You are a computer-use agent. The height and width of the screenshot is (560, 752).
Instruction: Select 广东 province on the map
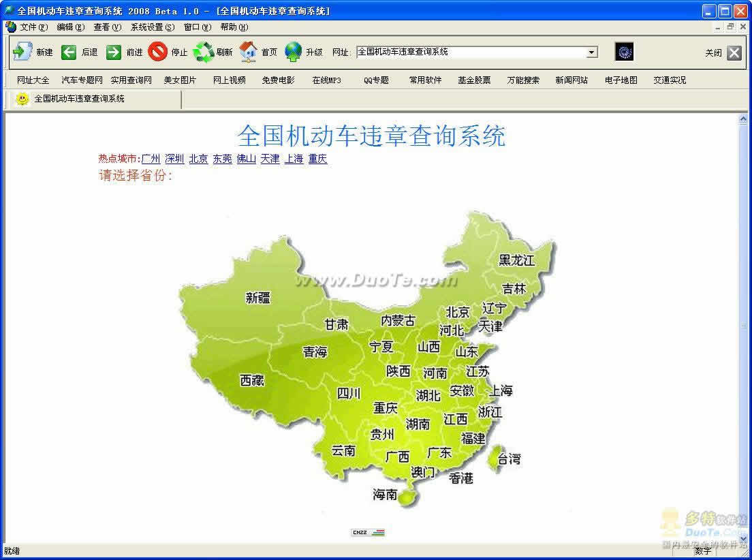(439, 452)
